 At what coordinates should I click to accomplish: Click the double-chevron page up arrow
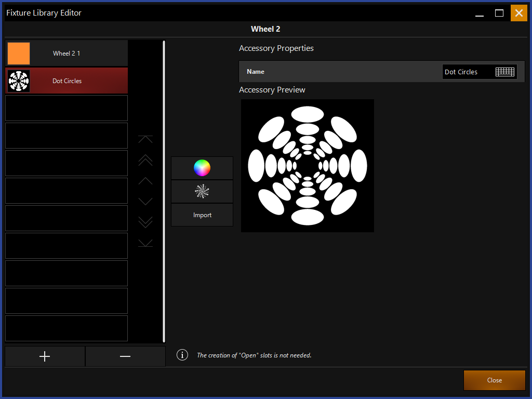point(145,160)
